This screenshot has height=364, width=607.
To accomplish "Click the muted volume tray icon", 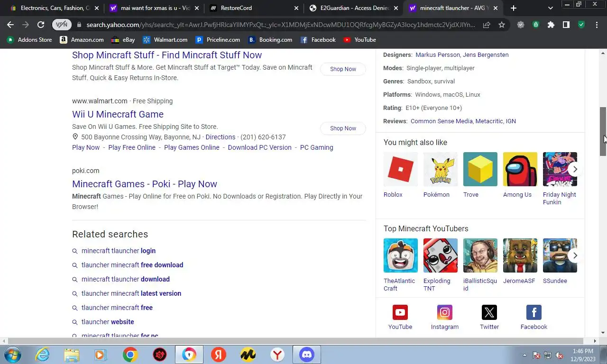I will click(x=559, y=355).
